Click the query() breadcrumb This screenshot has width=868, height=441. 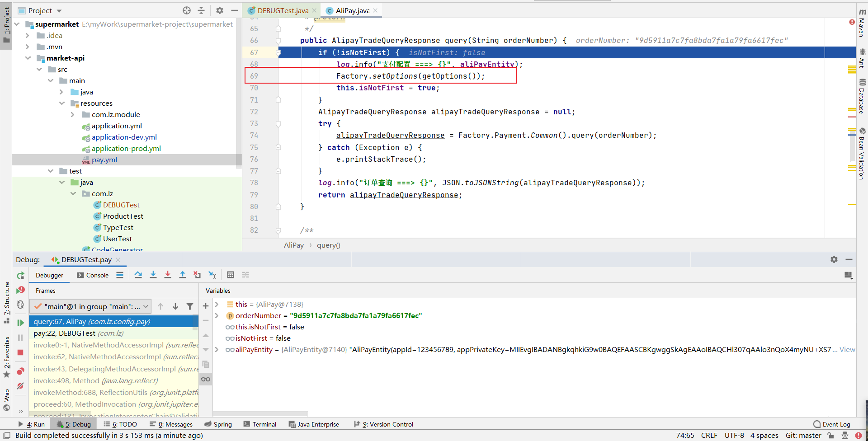tap(328, 245)
